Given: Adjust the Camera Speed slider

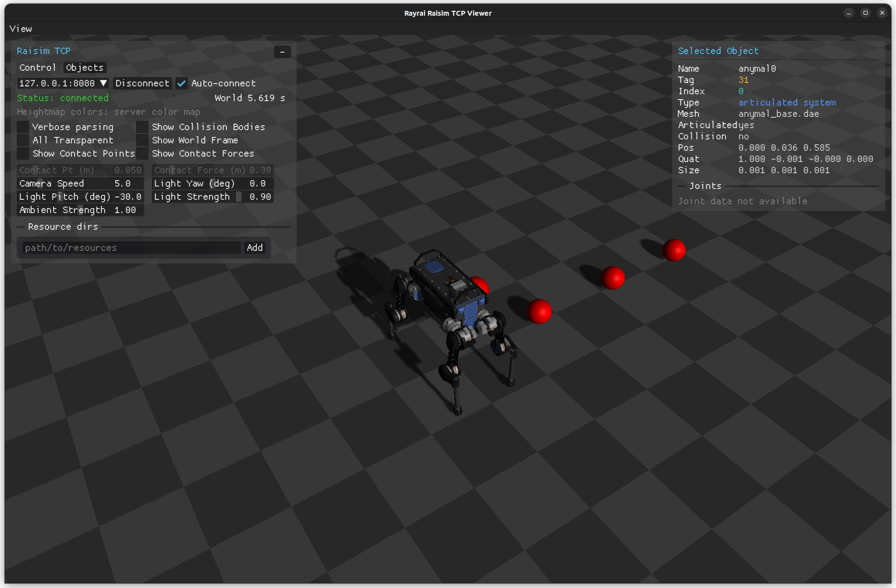Looking at the screenshot, I should 80,183.
